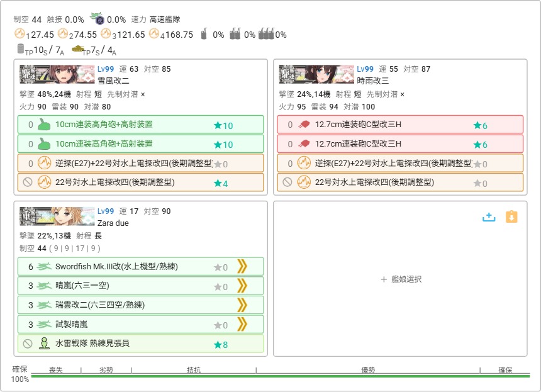Click the lookout icon beside 水雷戦隊 熟練見張員

coord(44,344)
